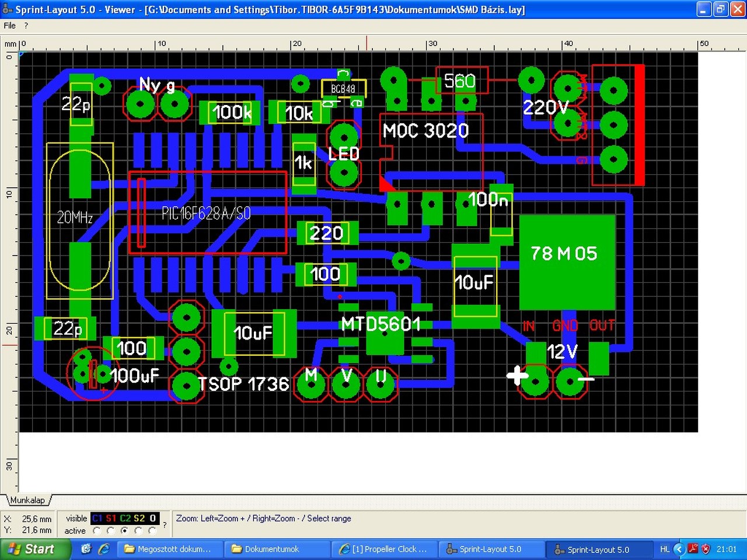Toggle visibility of the S1 layer
Image resolution: width=747 pixels, height=560 pixels.
click(111, 518)
